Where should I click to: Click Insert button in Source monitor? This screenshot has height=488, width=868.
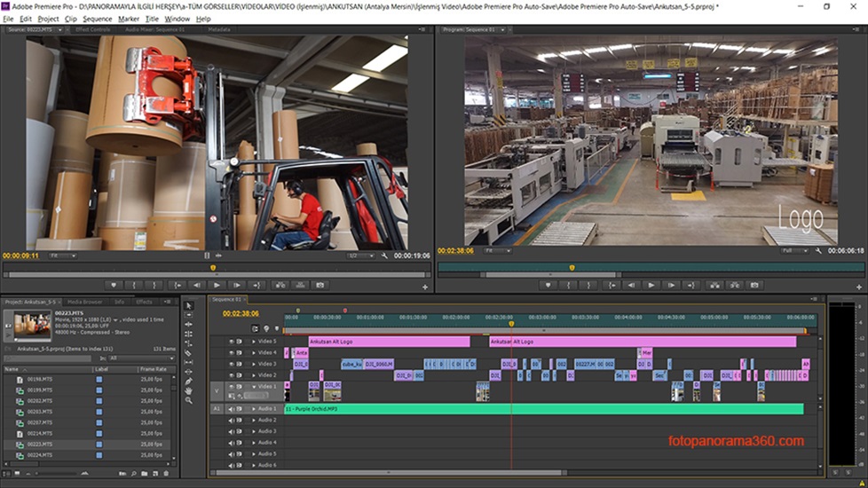[x=280, y=286]
